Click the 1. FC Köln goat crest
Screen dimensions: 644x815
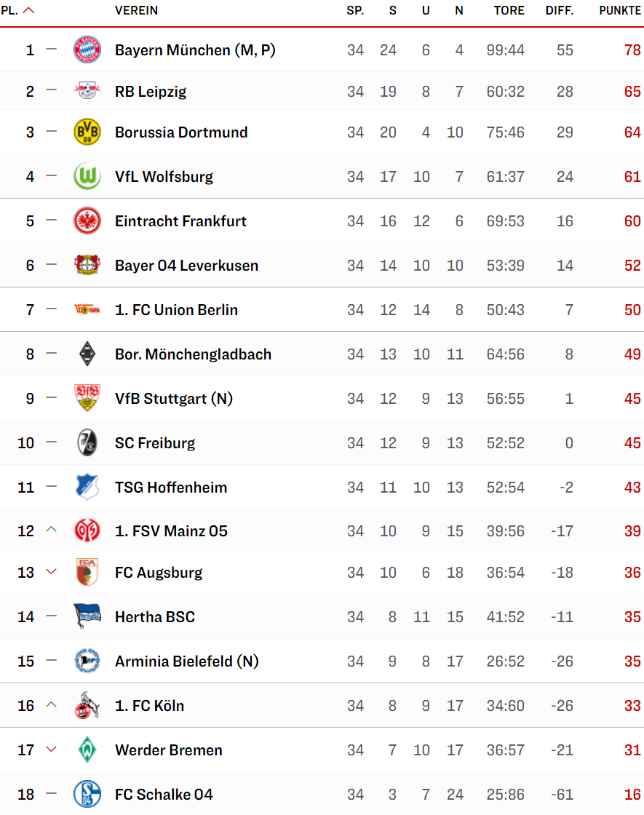[x=87, y=705]
